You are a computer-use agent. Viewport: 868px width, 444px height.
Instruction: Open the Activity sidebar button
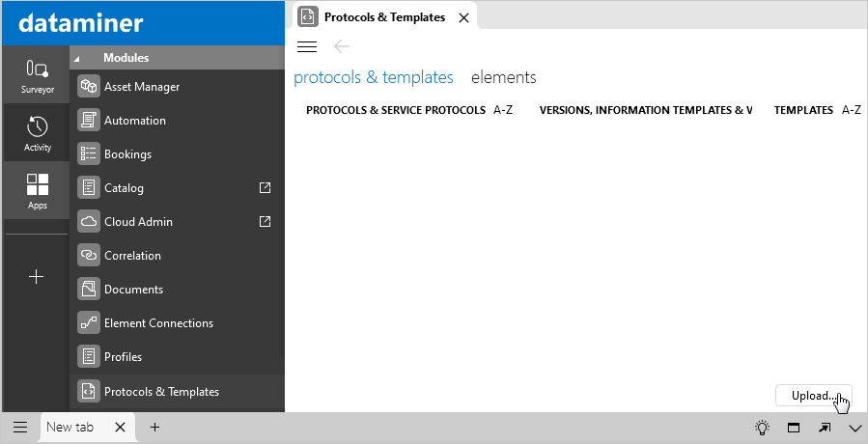37,133
